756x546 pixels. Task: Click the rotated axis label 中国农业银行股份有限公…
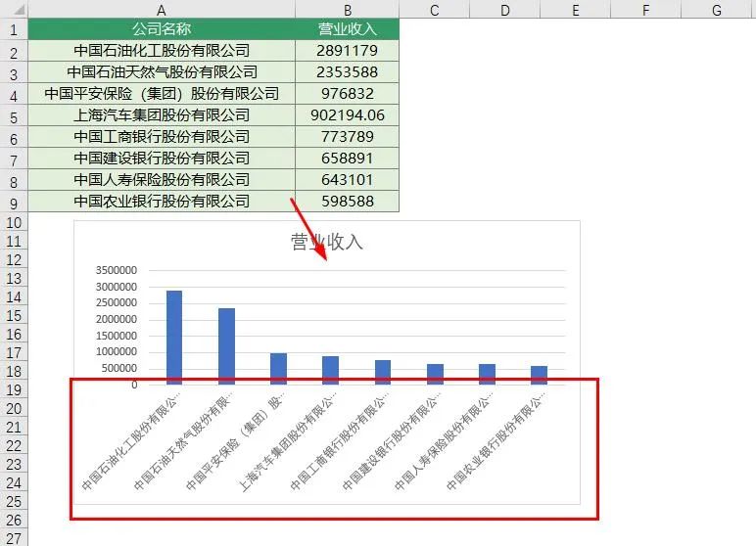tap(496, 440)
